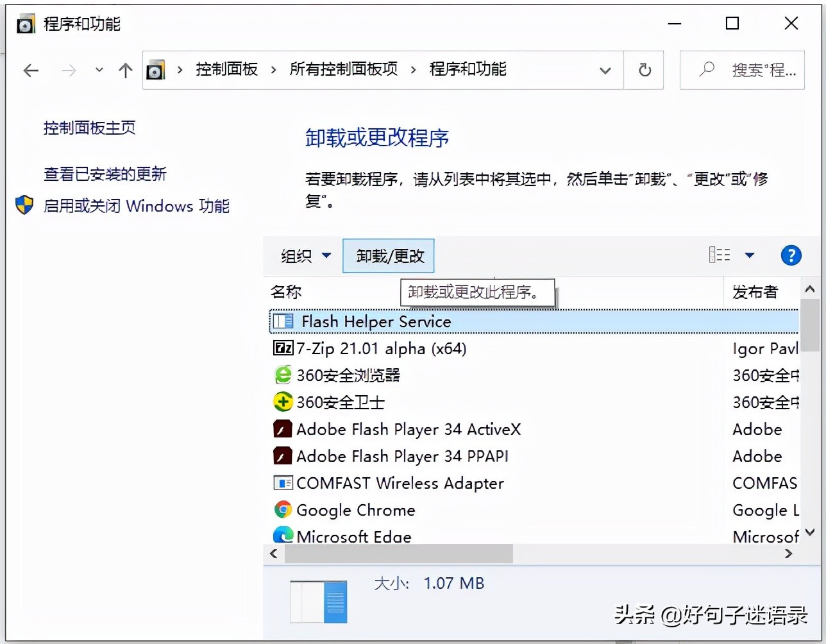Select 360安全卫士 by its shield icon

click(283, 402)
